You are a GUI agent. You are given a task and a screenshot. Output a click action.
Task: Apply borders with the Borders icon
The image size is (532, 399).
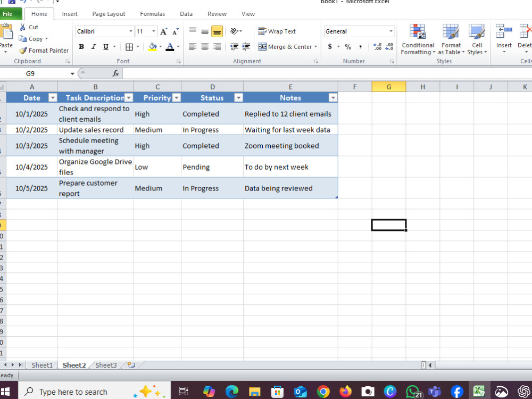pos(129,47)
